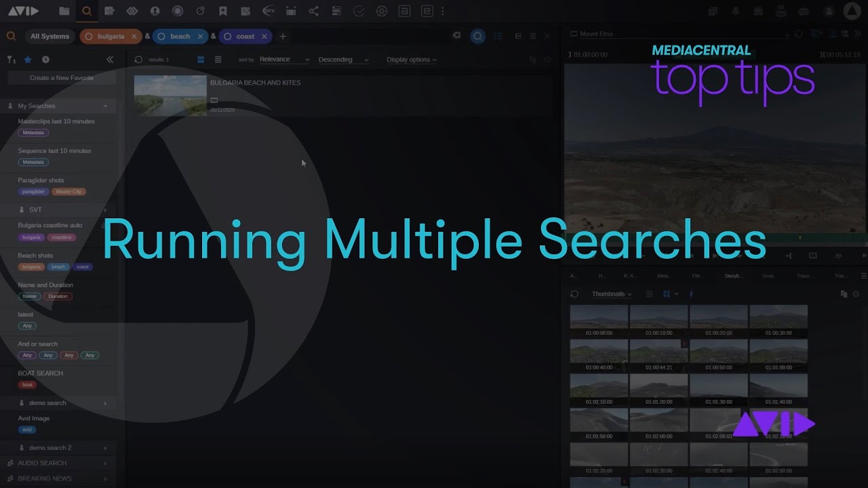Viewport: 868px width, 488px height.
Task: Run saved search Avid Image
Action: 33,418
